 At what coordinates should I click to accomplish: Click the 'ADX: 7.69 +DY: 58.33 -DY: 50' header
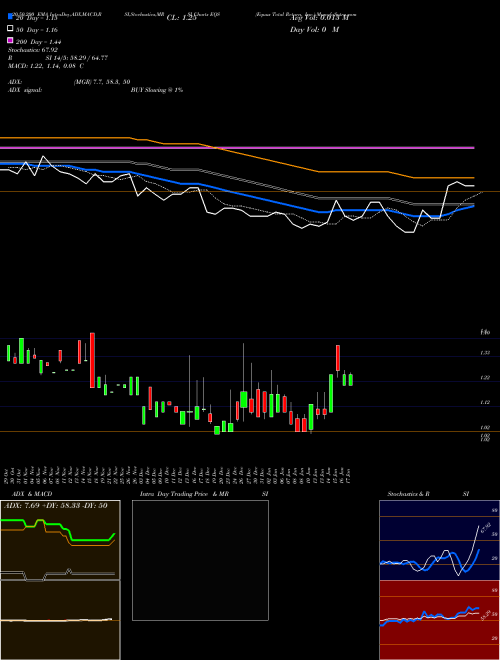pyautogui.click(x=56, y=505)
